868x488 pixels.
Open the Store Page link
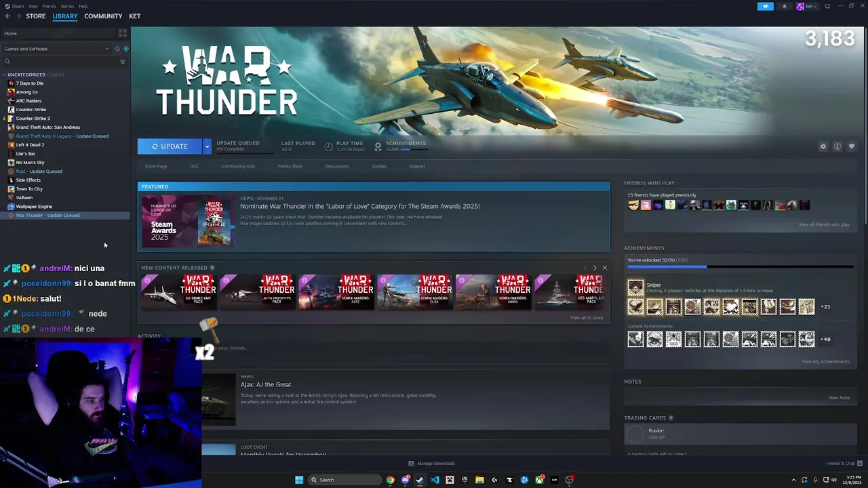coord(156,166)
